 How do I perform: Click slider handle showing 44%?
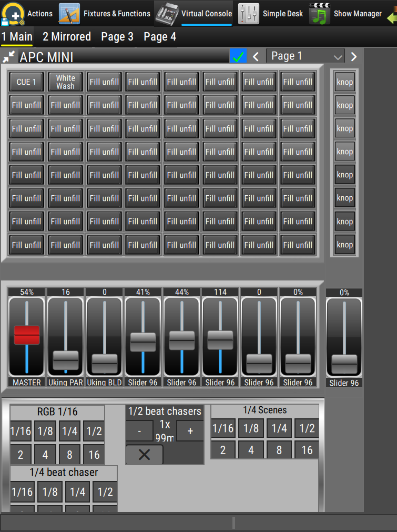pos(182,340)
